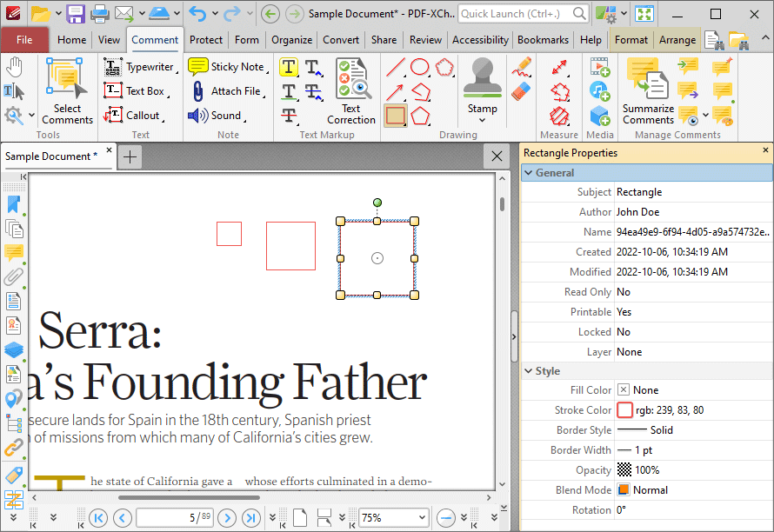Select the Hand tool

coord(14,67)
